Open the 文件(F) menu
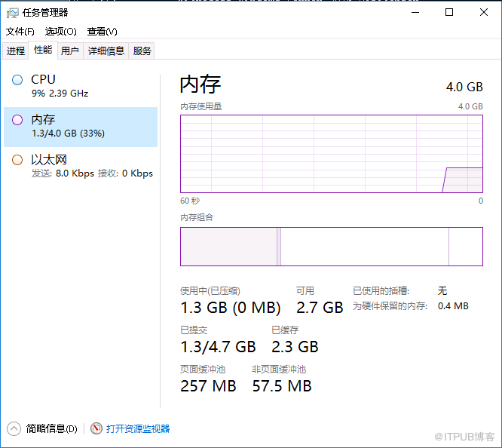The height and width of the screenshot is (448, 502). pyautogui.click(x=20, y=32)
